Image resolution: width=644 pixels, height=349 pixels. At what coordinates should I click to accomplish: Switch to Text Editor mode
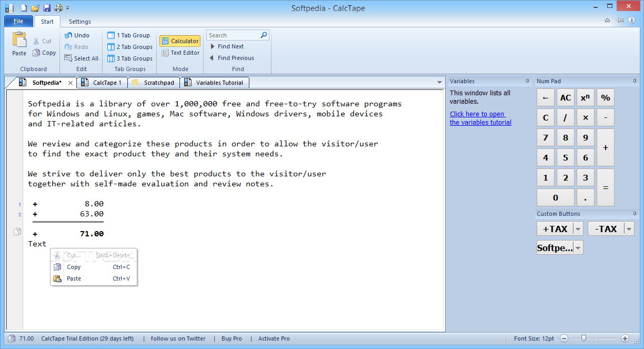click(180, 53)
